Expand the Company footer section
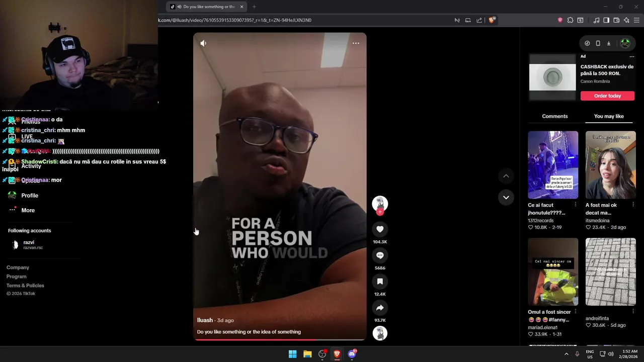The image size is (644, 362). 18,267
